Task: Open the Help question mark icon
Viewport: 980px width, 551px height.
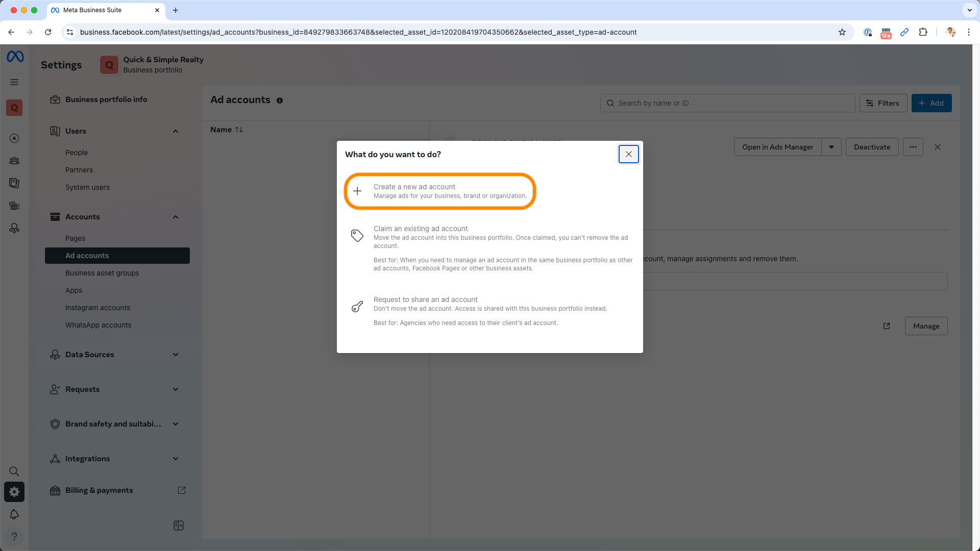Action: pyautogui.click(x=14, y=537)
